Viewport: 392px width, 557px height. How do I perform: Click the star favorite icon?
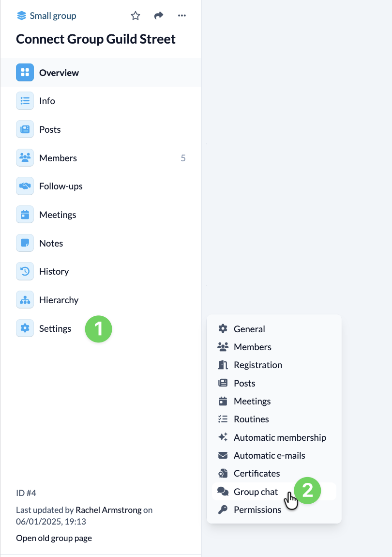pos(136,16)
